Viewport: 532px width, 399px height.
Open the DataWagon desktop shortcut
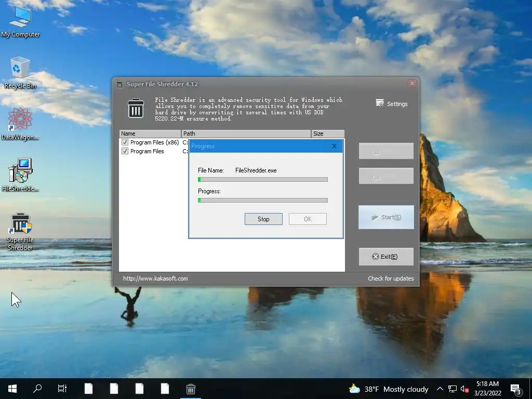tap(20, 124)
